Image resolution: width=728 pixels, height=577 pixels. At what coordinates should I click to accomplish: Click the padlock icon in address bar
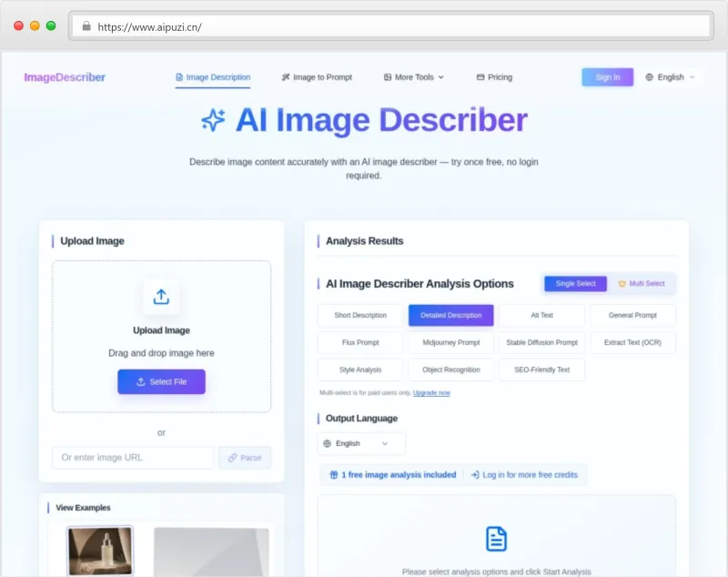(86, 26)
